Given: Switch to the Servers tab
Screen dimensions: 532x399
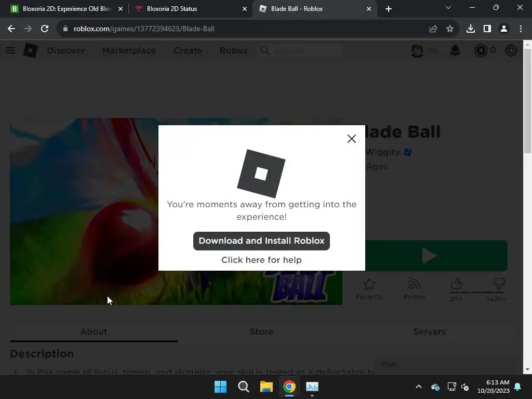Looking at the screenshot, I should pos(429,331).
